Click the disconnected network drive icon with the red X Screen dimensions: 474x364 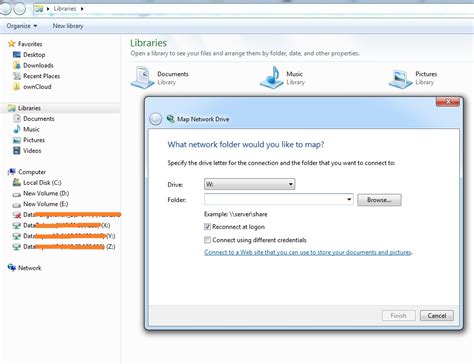[x=17, y=215]
